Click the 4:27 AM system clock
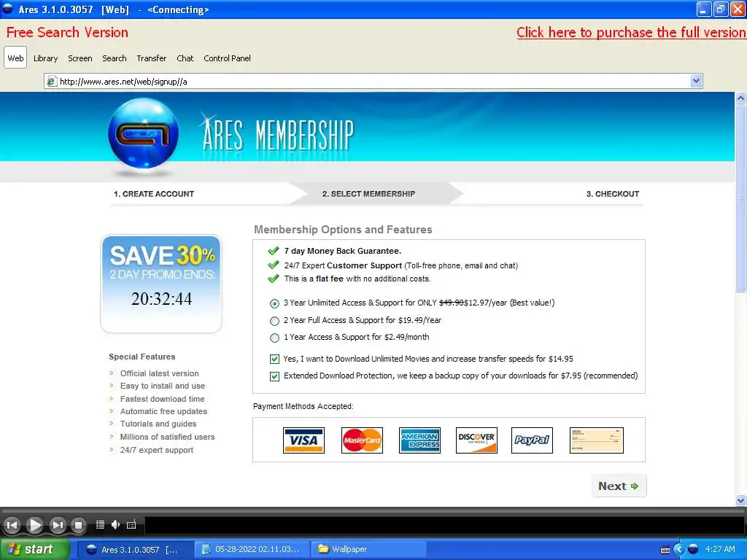 (720, 549)
